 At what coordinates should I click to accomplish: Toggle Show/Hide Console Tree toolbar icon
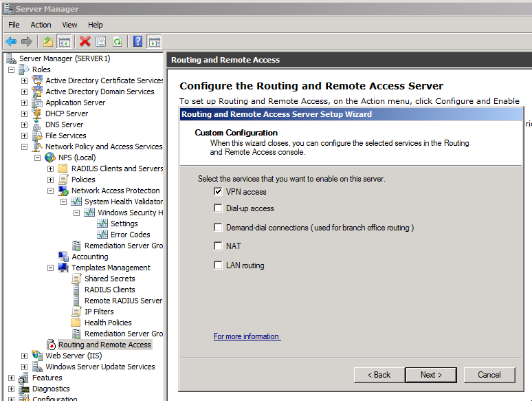pyautogui.click(x=65, y=41)
